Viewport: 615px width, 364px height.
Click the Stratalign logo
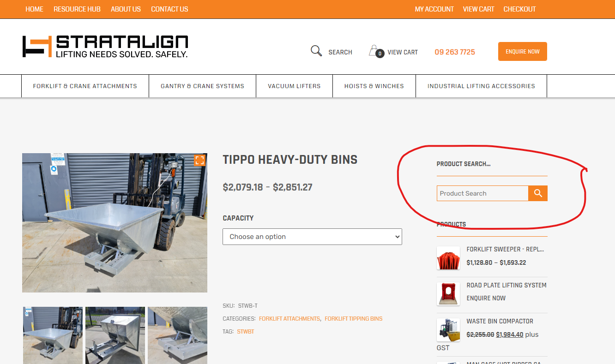point(105,47)
